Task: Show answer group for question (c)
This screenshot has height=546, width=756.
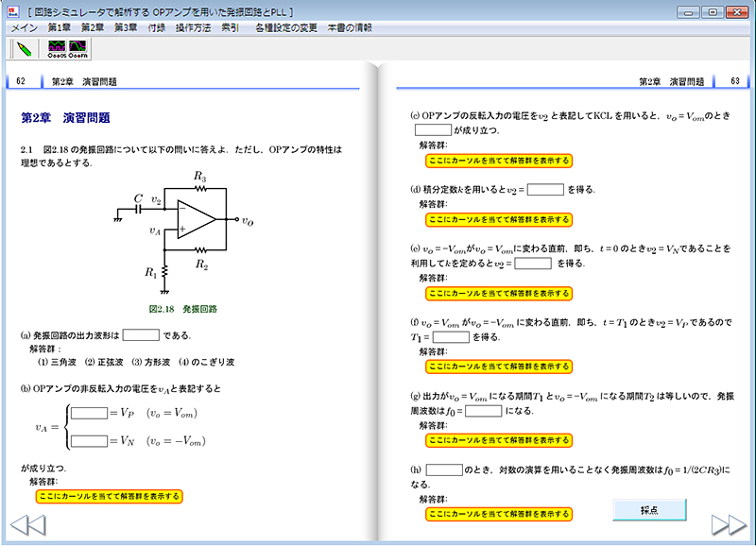Action: tap(499, 161)
